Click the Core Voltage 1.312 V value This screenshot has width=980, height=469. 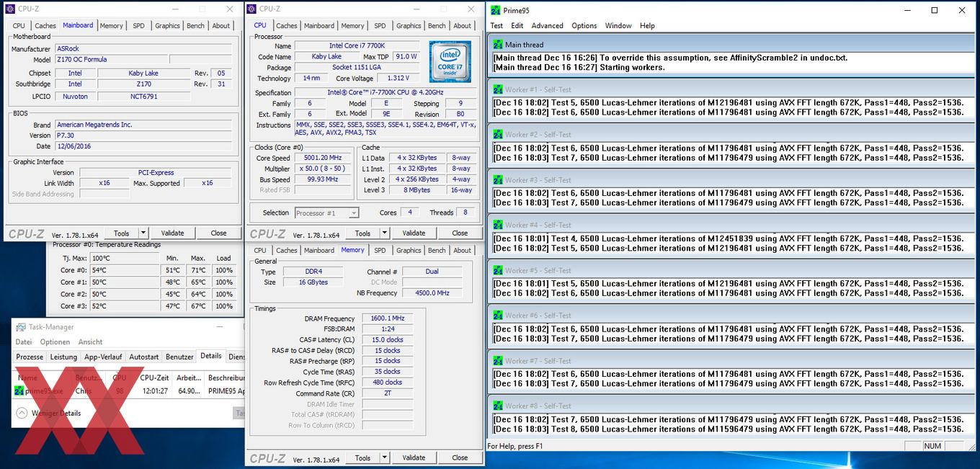tap(397, 78)
